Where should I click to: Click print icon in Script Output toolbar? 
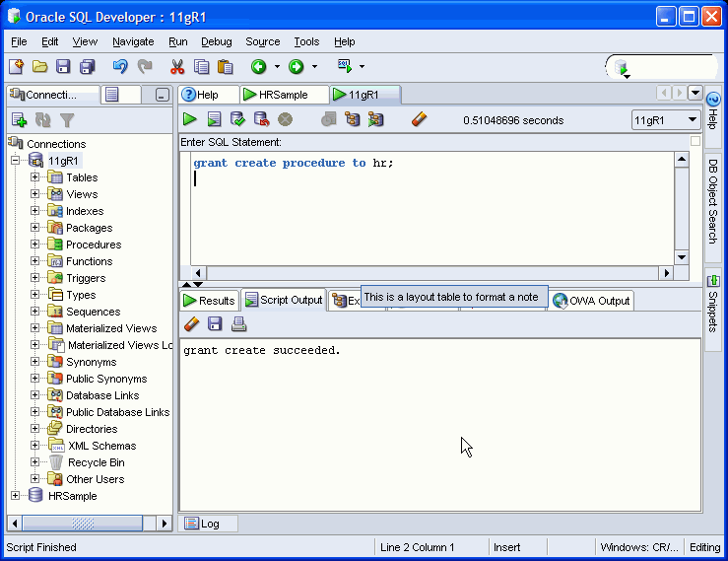[238, 324]
